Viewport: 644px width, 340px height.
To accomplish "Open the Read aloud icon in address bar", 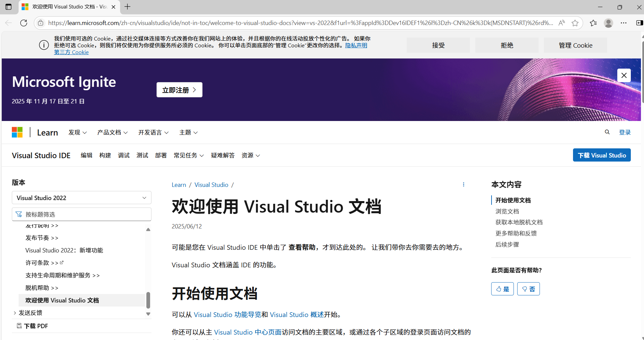I will coord(562,23).
